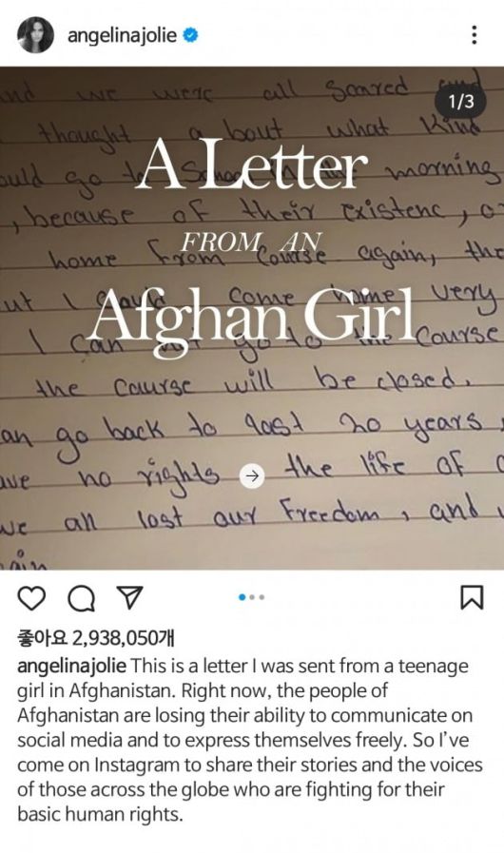504x853 pixels.
Task: Click the blue verified badge
Action: pos(190,35)
